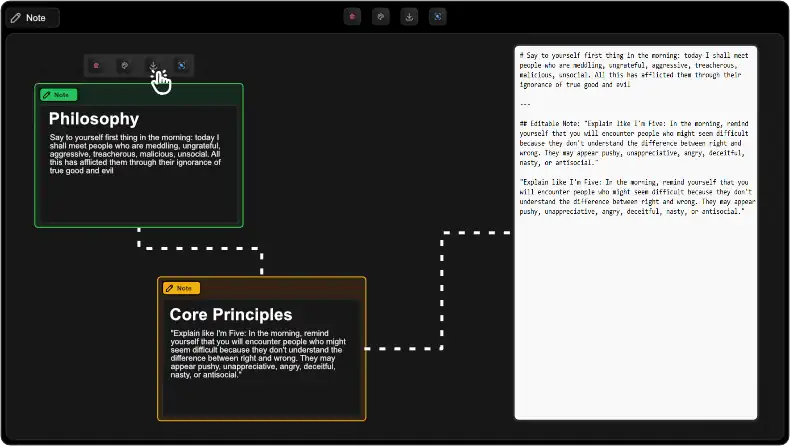The height and width of the screenshot is (446, 790).
Task: Open the color palette icon in the top header bar
Action: click(381, 17)
